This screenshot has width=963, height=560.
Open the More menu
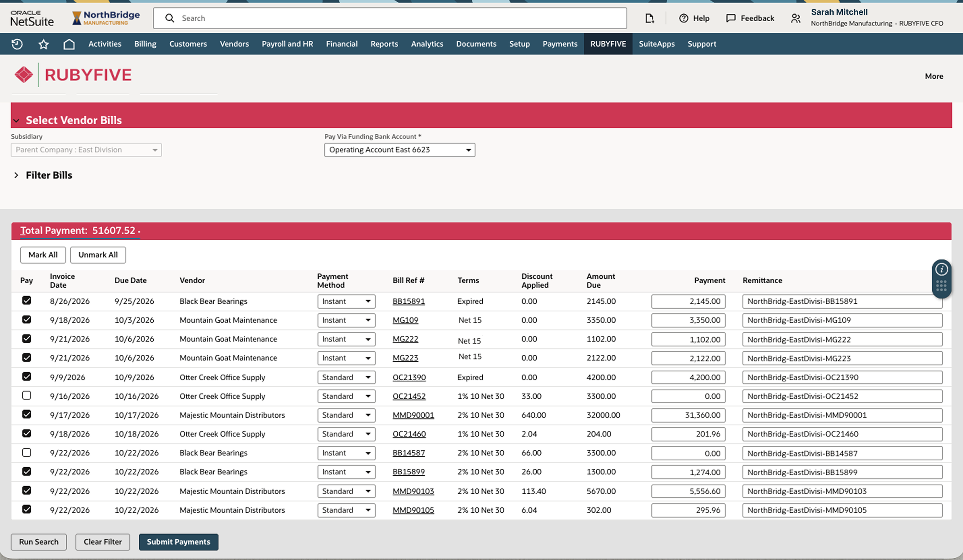pos(934,76)
